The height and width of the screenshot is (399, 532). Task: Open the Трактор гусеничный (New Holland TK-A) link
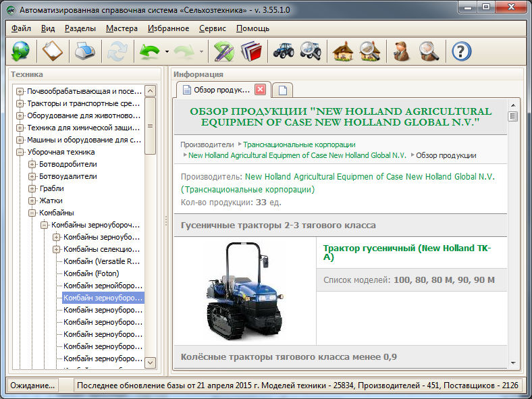click(407, 252)
